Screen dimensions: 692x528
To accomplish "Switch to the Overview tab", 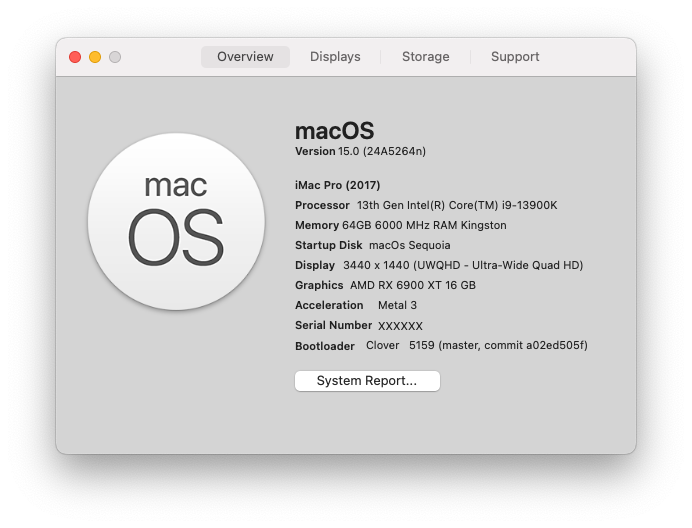I will coord(245,57).
